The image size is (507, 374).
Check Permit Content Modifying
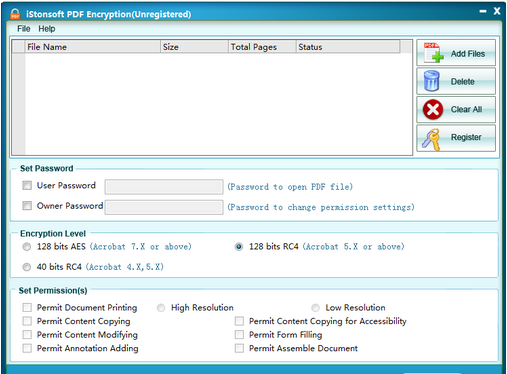pyautogui.click(x=27, y=335)
